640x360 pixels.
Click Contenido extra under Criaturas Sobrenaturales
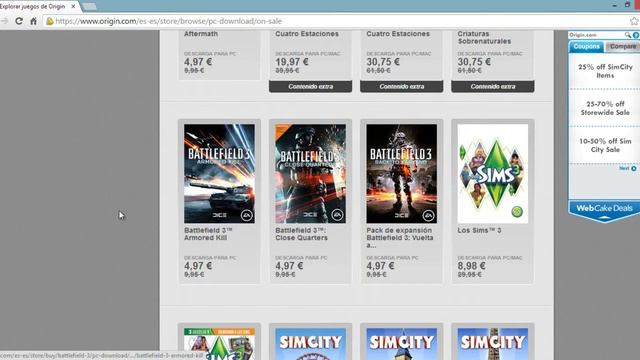(493, 87)
